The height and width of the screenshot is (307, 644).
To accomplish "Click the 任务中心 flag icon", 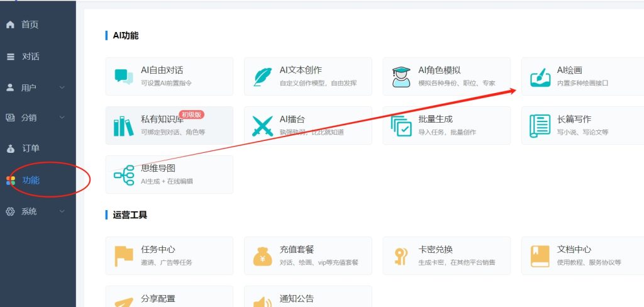I will pyautogui.click(x=124, y=256).
